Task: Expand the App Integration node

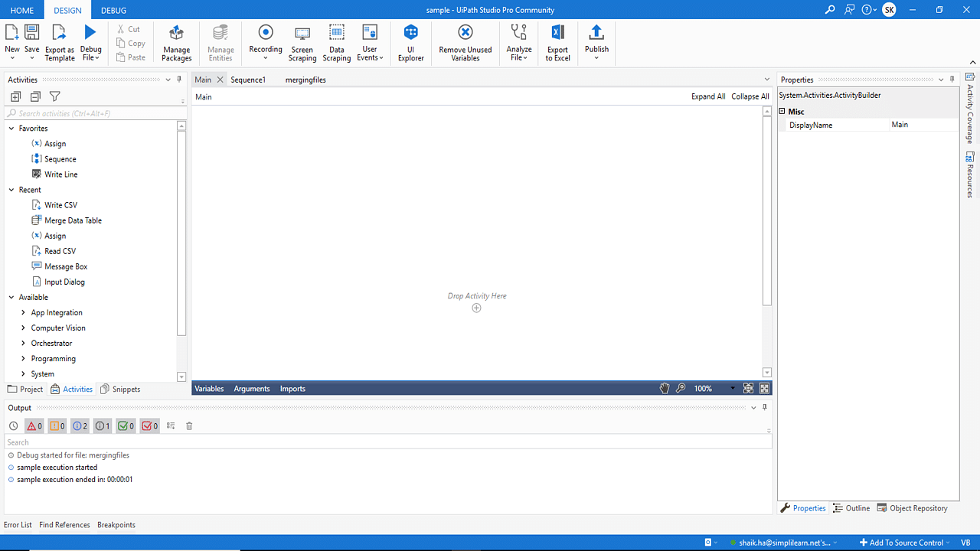Action: click(24, 312)
